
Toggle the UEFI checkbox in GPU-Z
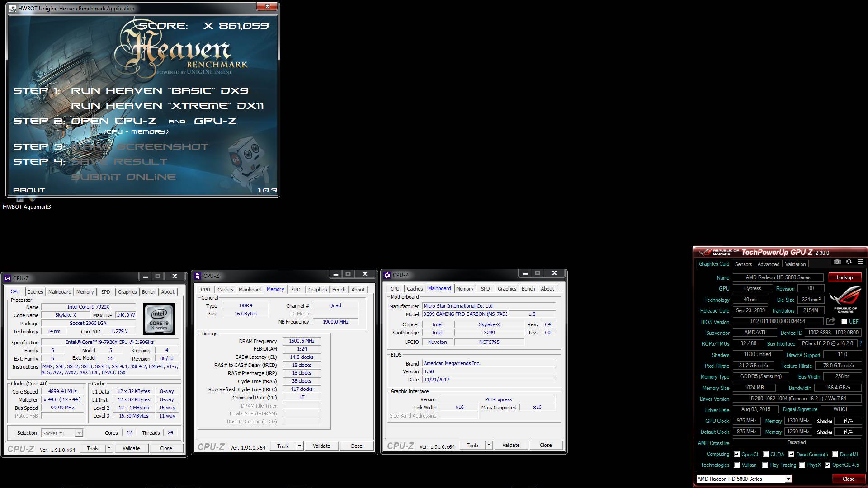click(844, 322)
